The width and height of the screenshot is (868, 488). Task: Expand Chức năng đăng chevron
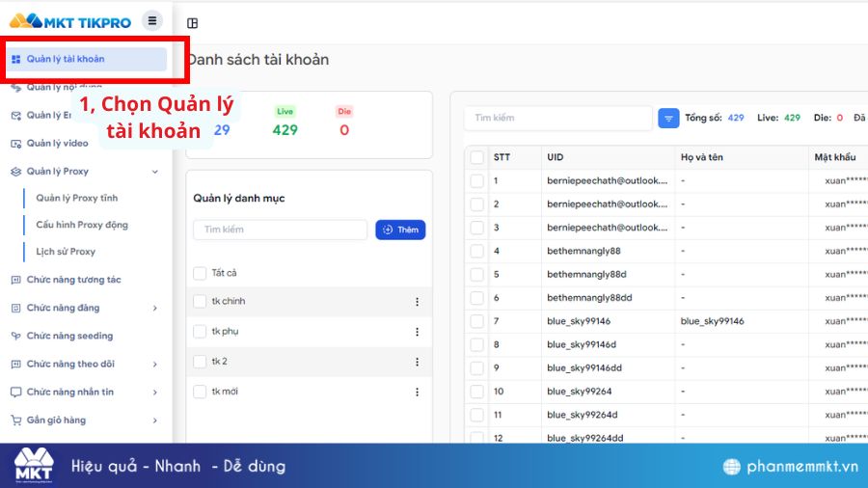(155, 309)
